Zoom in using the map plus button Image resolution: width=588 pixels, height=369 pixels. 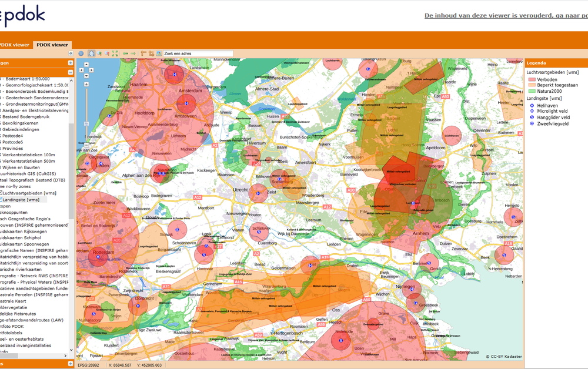86,85
